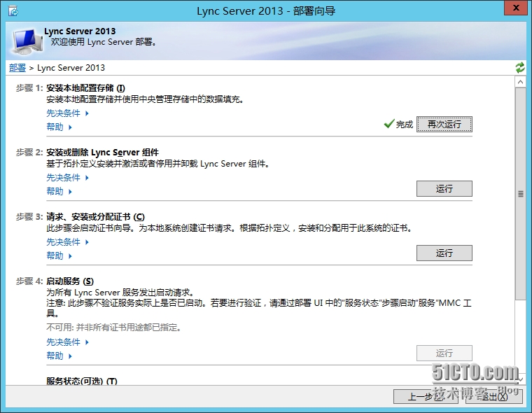Click the vertical scrollbar thumb

pos(520,194)
